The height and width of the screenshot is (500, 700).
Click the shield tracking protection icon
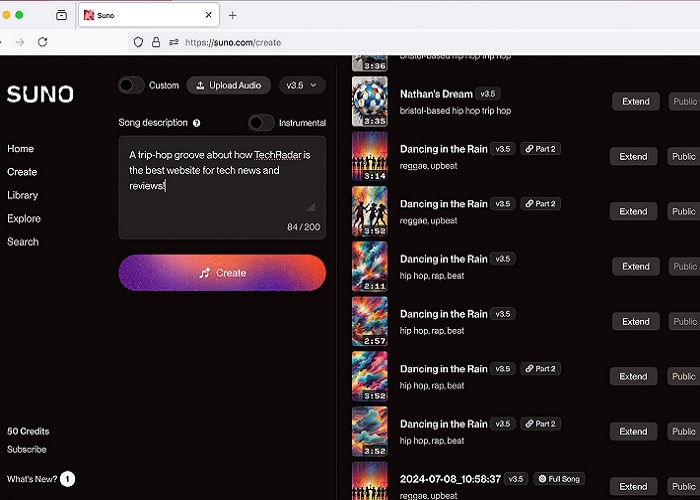(x=138, y=42)
